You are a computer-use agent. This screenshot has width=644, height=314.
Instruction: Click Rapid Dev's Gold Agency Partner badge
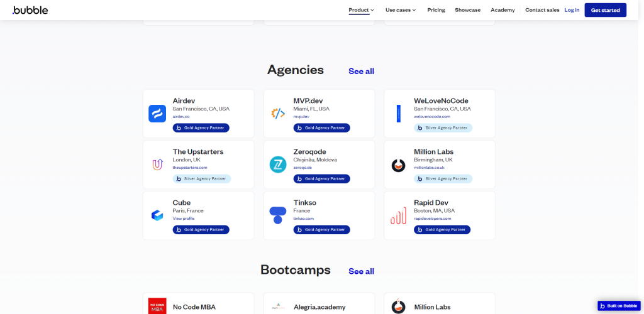[x=442, y=230]
